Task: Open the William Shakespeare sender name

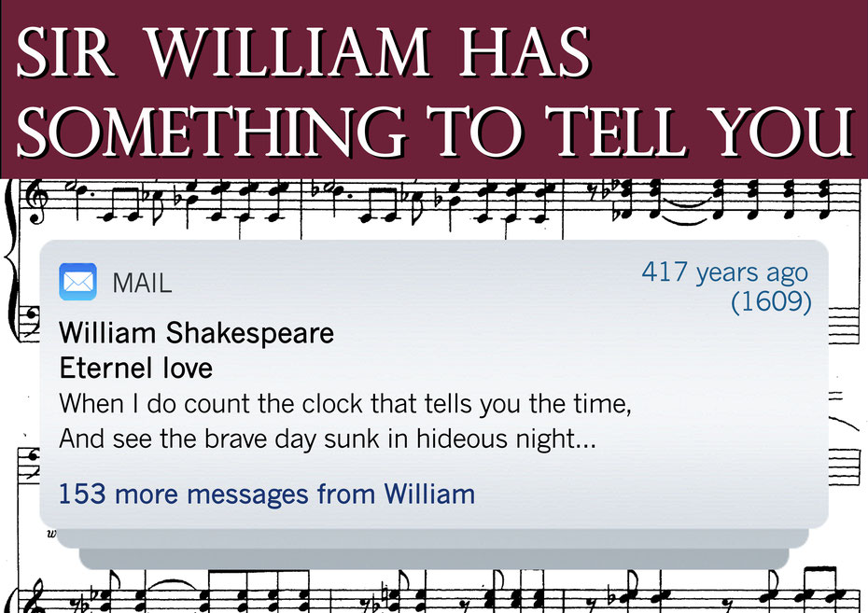Action: (x=197, y=333)
